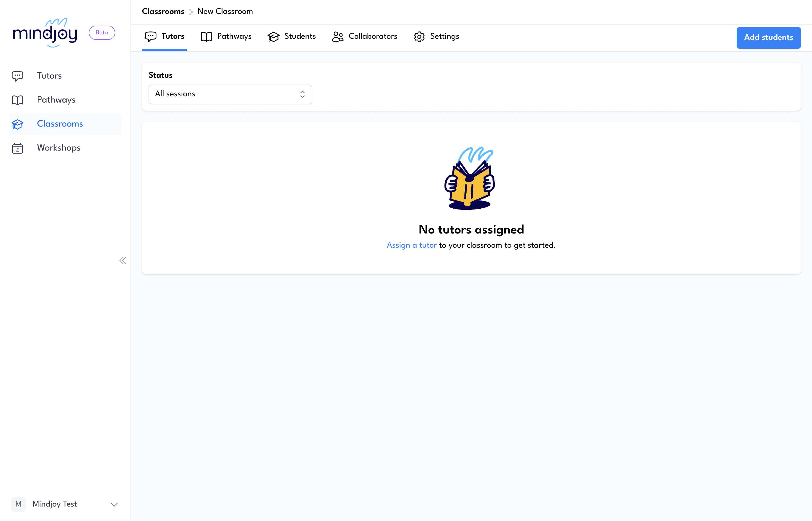Click the Collaborators tab people icon

click(337, 37)
